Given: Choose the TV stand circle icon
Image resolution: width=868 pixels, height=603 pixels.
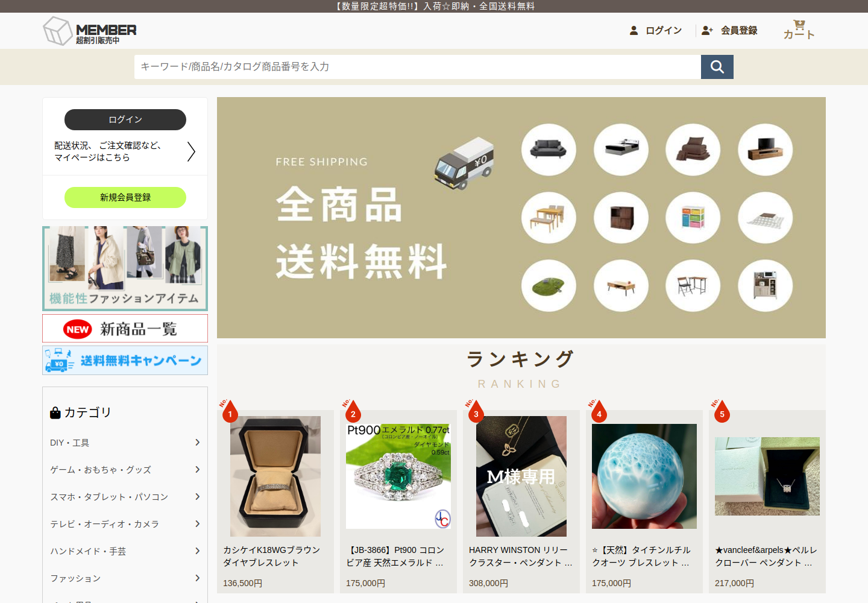Looking at the screenshot, I should coord(765,150).
